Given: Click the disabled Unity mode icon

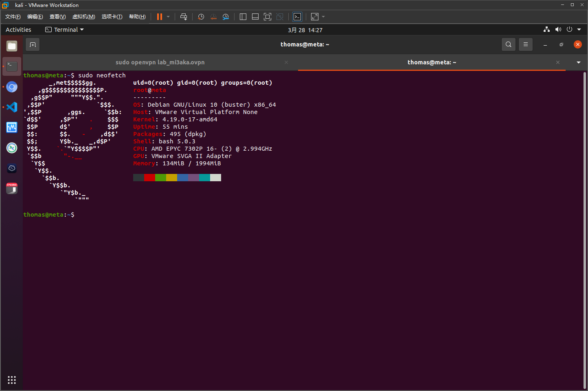Looking at the screenshot, I should (x=280, y=17).
